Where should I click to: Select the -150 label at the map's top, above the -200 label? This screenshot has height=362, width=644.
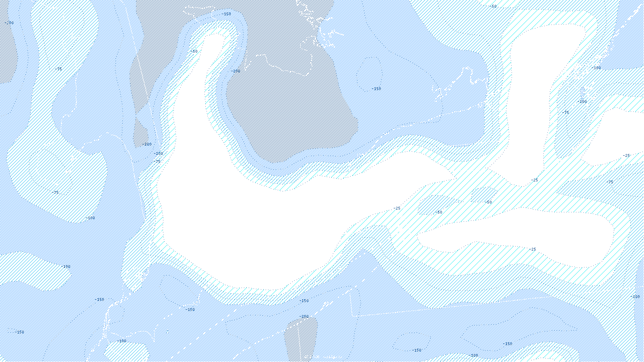click(226, 14)
